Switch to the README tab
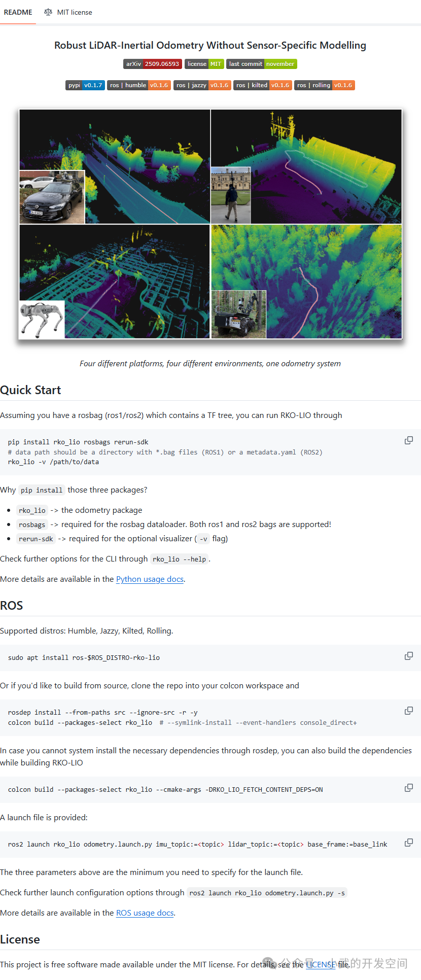This screenshot has height=980, width=421. coord(18,12)
